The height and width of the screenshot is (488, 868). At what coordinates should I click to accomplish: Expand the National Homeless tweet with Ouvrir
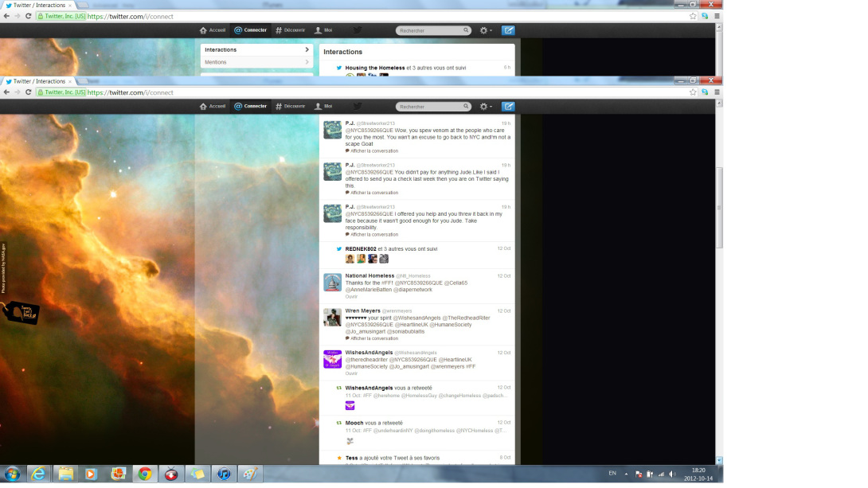pyautogui.click(x=351, y=296)
